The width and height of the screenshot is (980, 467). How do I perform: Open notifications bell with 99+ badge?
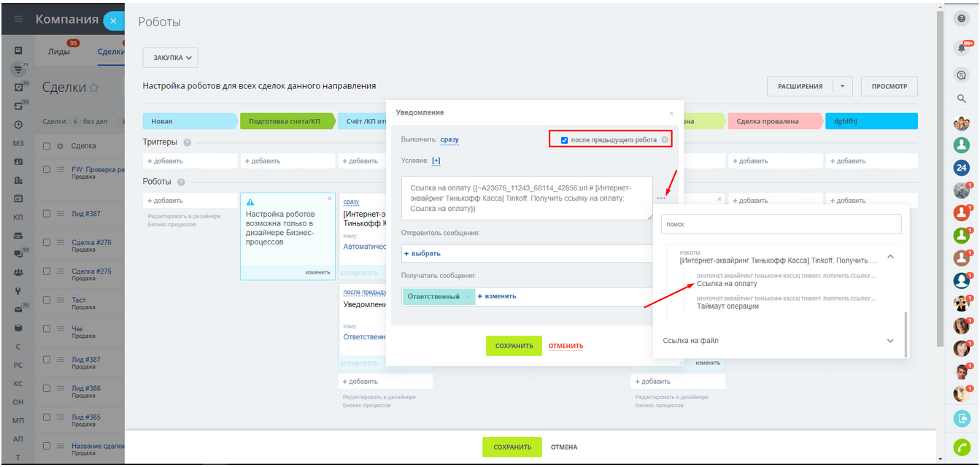[962, 47]
